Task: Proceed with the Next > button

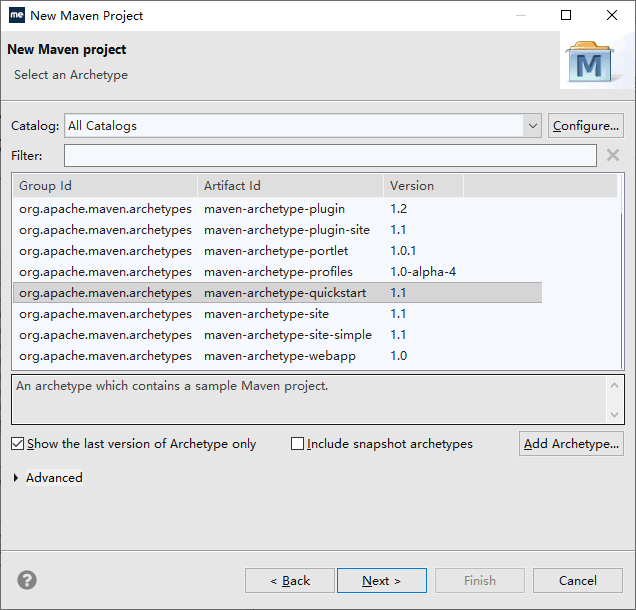Action: (382, 581)
